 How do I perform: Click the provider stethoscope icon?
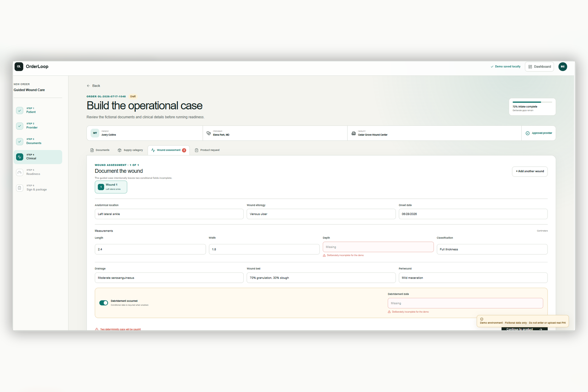208,133
